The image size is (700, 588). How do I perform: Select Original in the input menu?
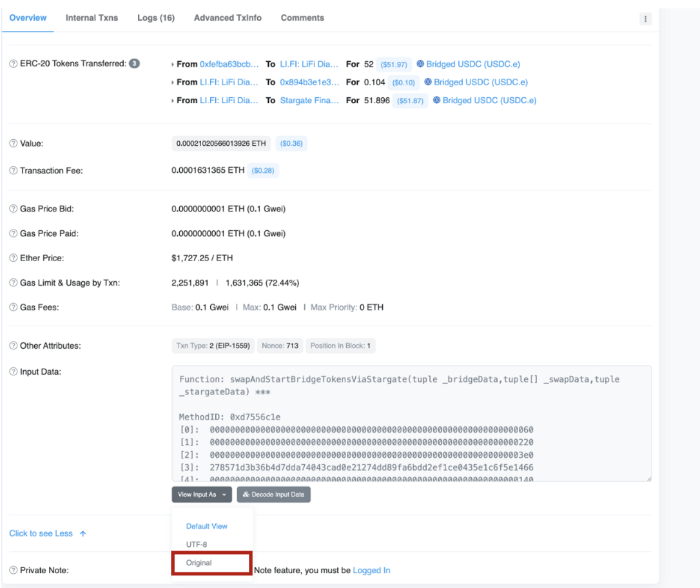pyautogui.click(x=199, y=563)
